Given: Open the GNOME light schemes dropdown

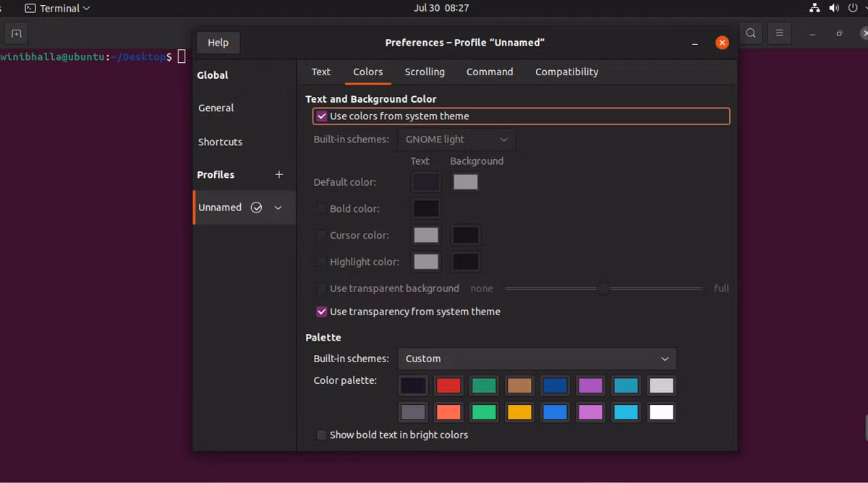Looking at the screenshot, I should pos(457,140).
